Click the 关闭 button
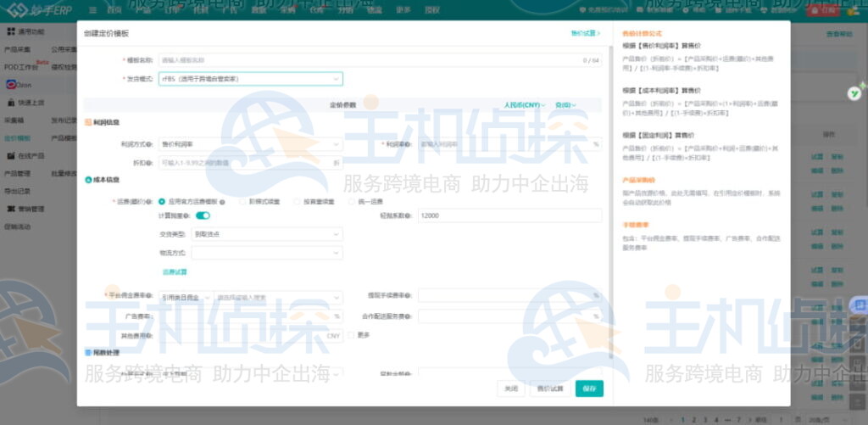868x425 pixels. (511, 389)
